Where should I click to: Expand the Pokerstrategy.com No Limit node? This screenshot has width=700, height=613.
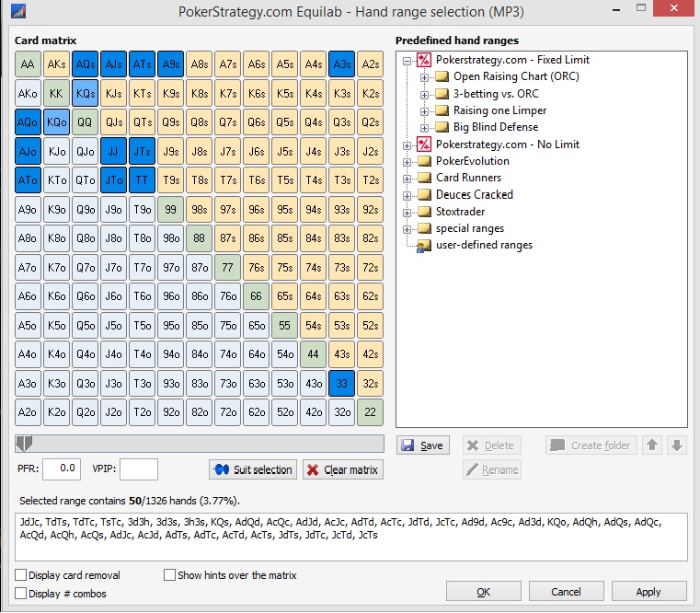point(407,145)
